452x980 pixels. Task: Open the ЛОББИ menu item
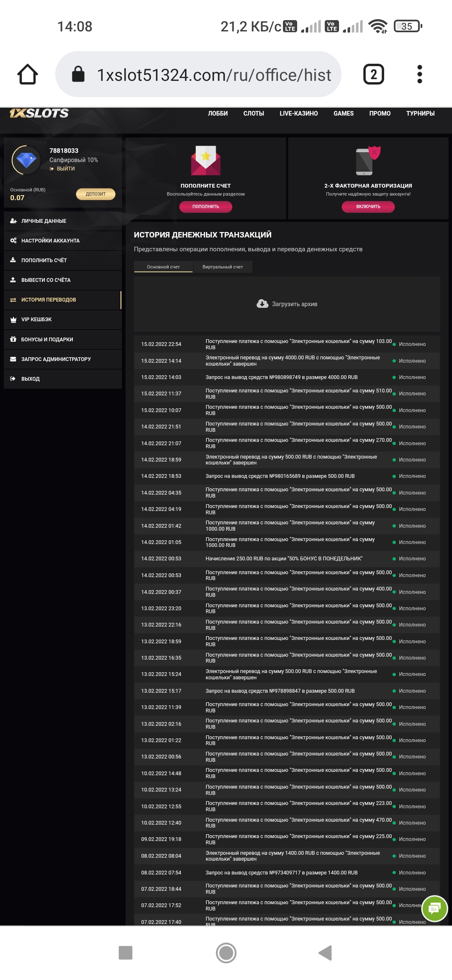[x=218, y=113]
